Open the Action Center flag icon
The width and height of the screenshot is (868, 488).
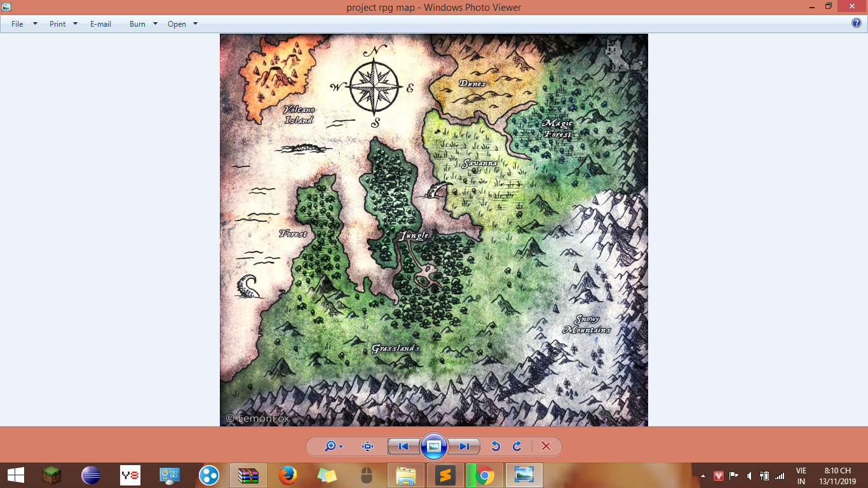735,476
